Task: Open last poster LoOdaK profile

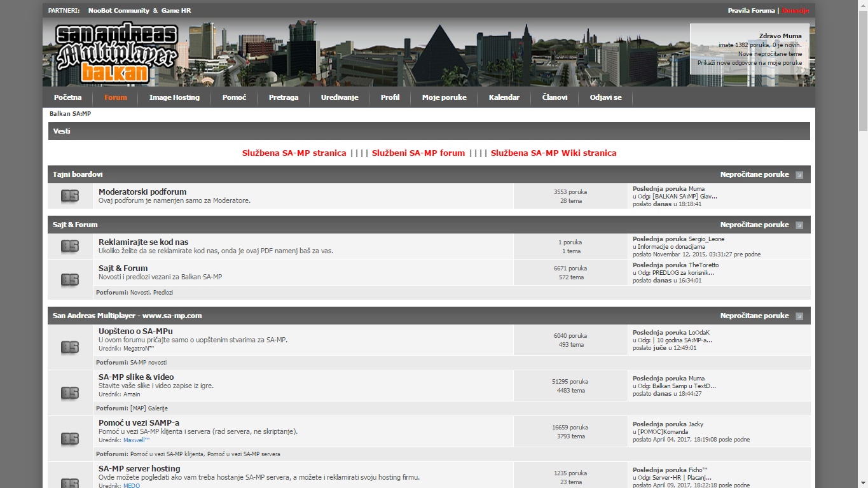Action: (x=699, y=333)
